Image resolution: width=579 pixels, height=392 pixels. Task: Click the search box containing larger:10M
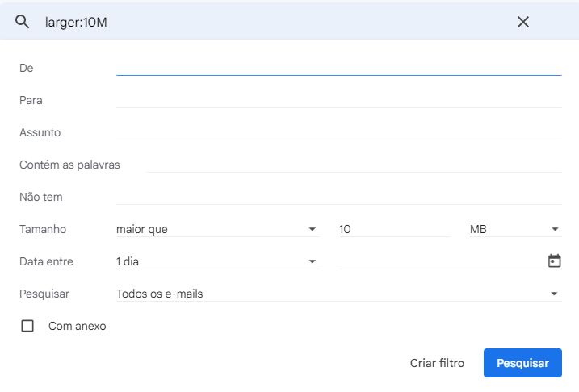click(x=275, y=22)
